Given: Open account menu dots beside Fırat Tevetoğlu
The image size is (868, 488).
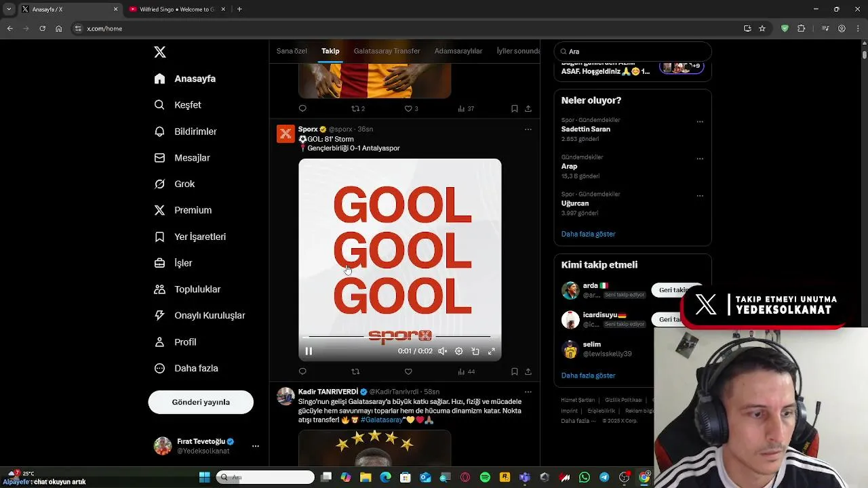Looking at the screenshot, I should click(x=256, y=446).
